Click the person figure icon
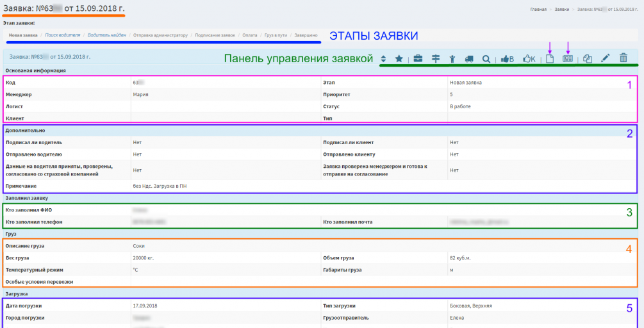The image size is (644, 328). pos(452,59)
